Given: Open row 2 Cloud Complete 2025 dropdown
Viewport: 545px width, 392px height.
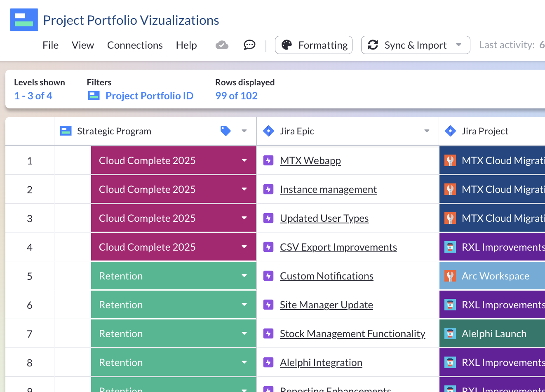Looking at the screenshot, I should click(x=244, y=189).
